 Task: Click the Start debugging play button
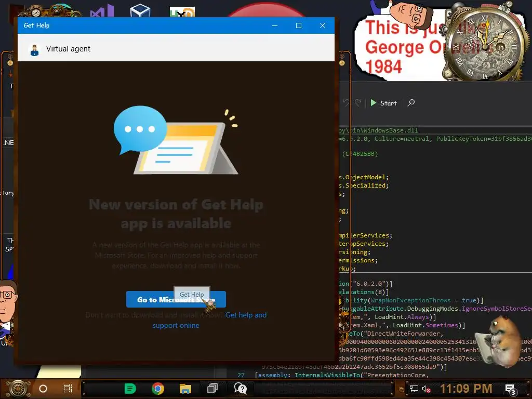click(x=383, y=103)
